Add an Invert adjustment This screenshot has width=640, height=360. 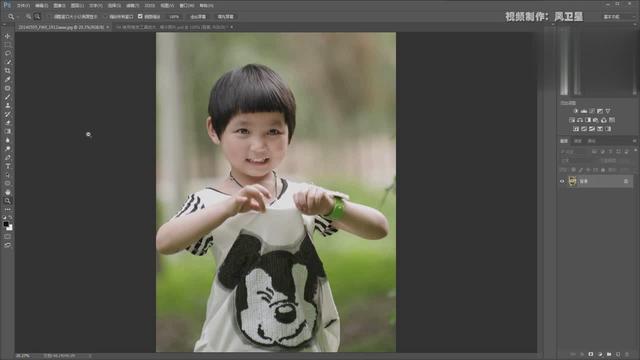(576, 129)
